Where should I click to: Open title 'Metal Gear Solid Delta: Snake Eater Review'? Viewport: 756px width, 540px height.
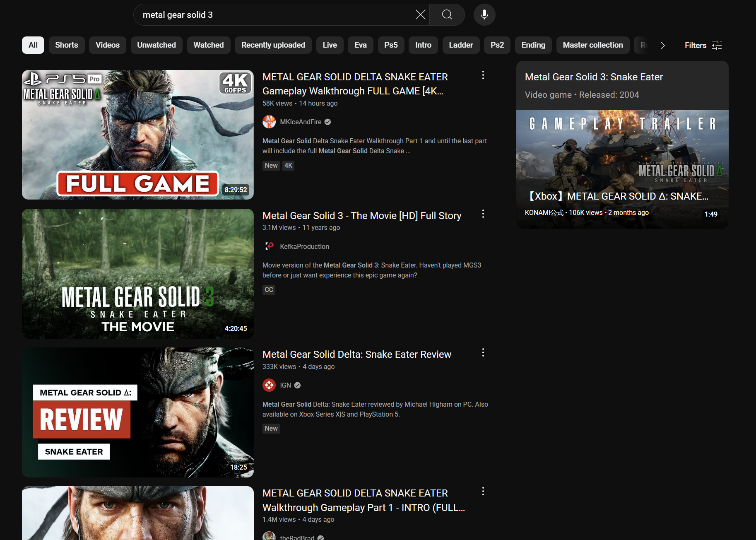click(357, 354)
